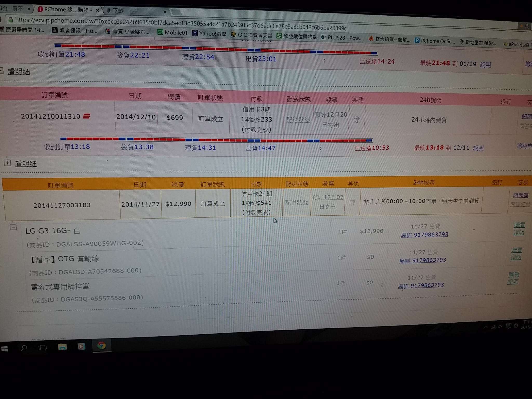
Task: Track 黑貓 9179863793 for OTG 傳輸線
Action: 423,260
